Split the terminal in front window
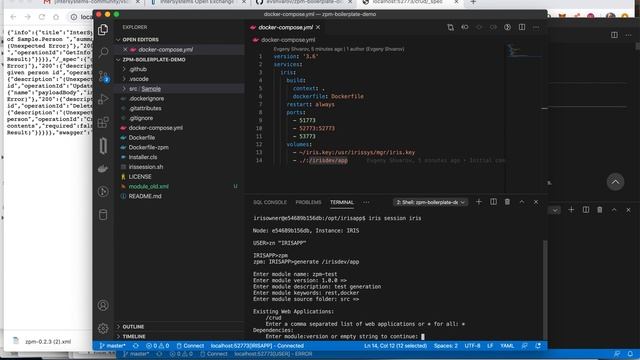640x360 pixels. [x=493, y=202]
